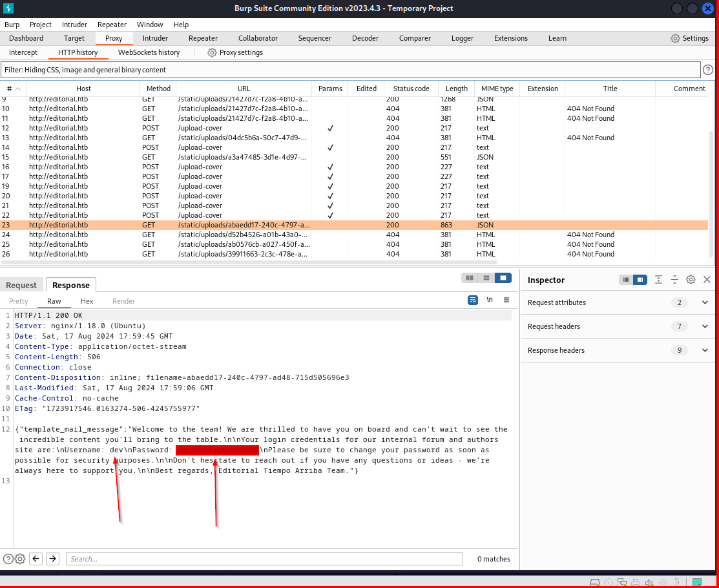
Task: Sort history by Status code column
Action: (412, 89)
